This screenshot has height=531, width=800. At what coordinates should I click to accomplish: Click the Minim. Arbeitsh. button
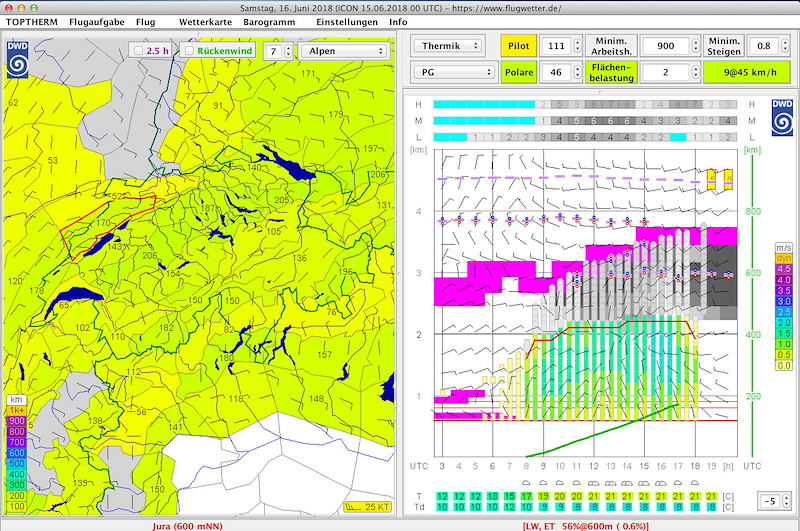coord(611,46)
